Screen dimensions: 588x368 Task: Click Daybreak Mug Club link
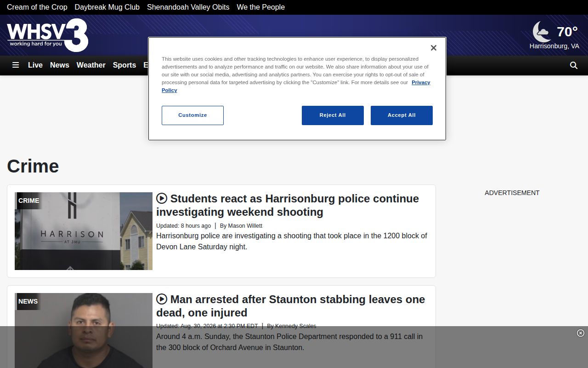tap(107, 7)
